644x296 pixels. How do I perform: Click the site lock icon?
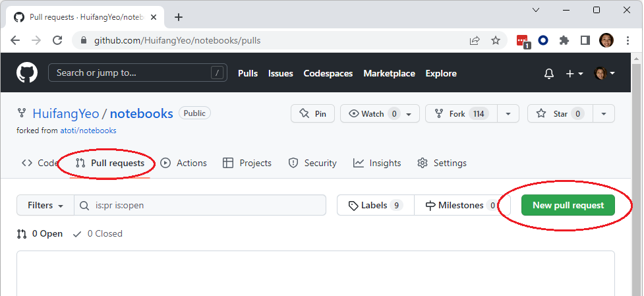pos(83,41)
